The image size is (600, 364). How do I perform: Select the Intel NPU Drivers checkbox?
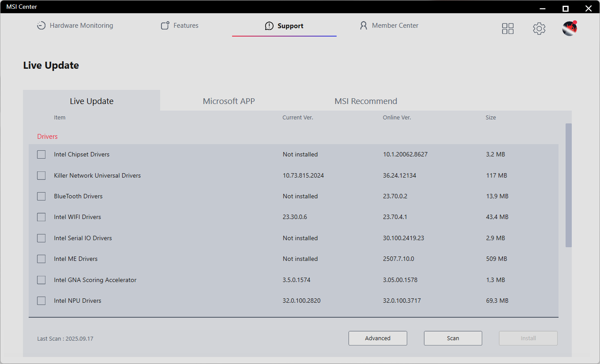pos(41,301)
